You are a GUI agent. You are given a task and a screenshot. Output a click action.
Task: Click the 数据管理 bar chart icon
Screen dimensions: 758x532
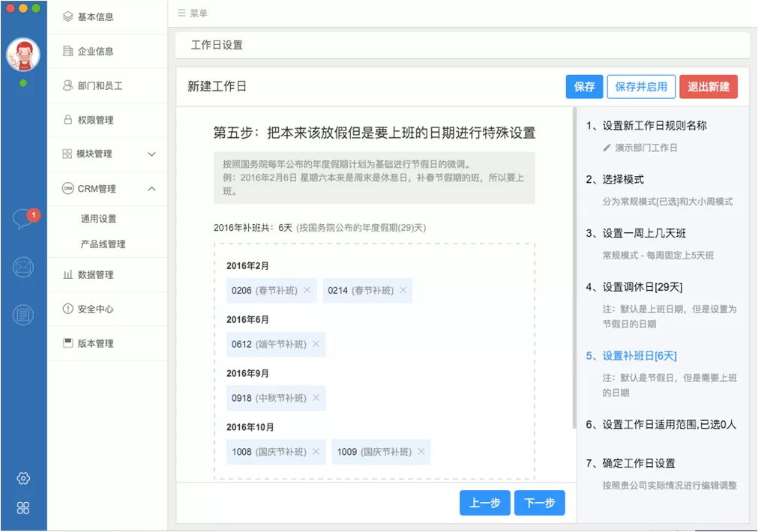pyautogui.click(x=68, y=274)
